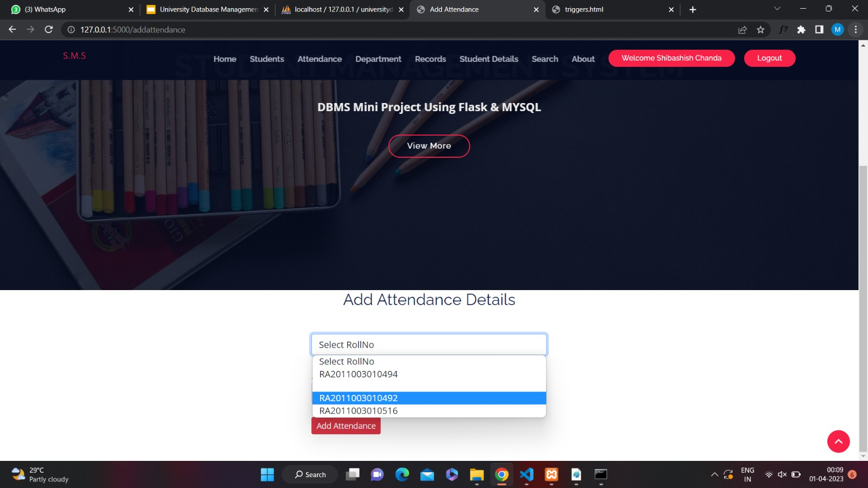The height and width of the screenshot is (488, 868).
Task: Open the Student Details nav item
Action: (x=489, y=59)
